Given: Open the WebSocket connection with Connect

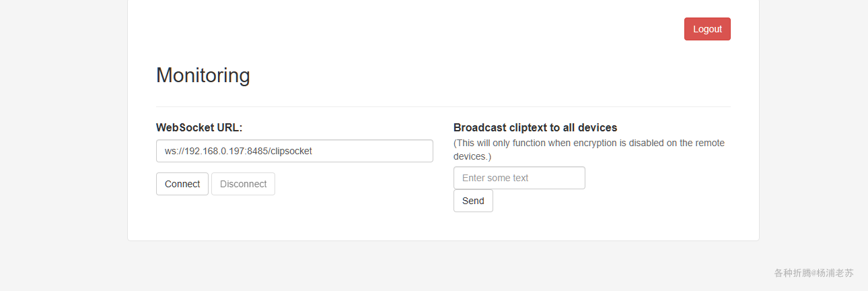Looking at the screenshot, I should 182,184.
